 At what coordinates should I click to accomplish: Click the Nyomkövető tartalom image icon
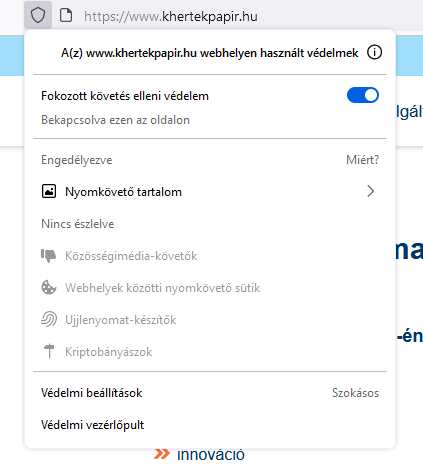click(49, 192)
